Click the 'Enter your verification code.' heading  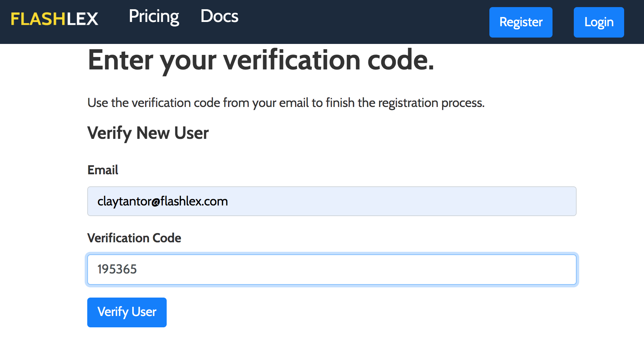[261, 61]
